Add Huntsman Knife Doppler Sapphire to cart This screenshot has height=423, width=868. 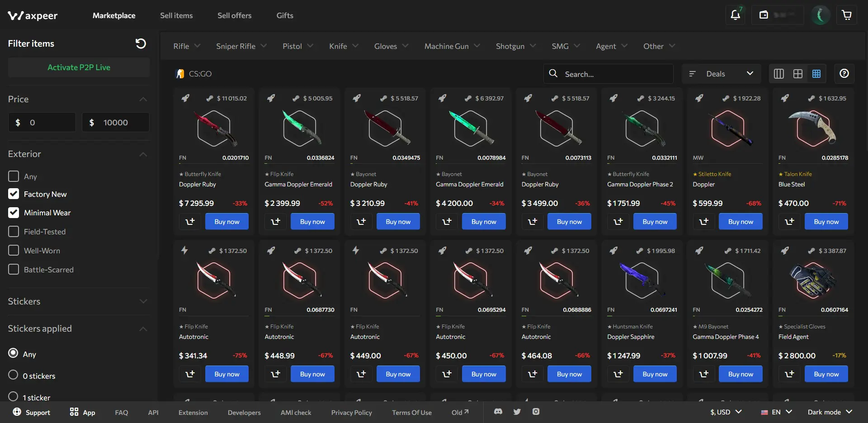618,374
